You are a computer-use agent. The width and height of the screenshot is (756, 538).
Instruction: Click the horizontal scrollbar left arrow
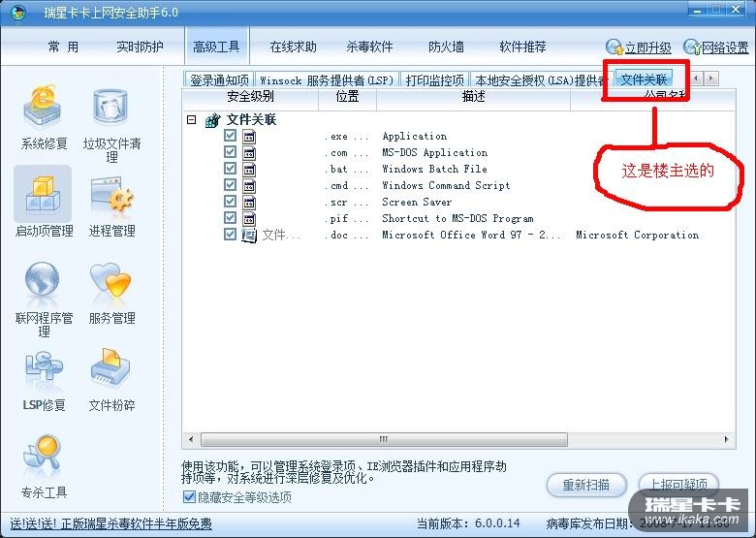click(191, 439)
